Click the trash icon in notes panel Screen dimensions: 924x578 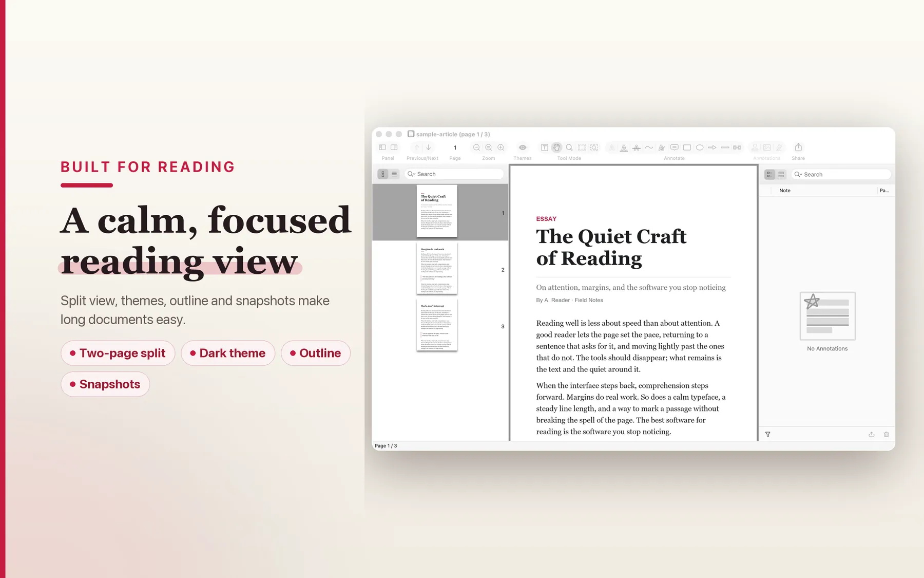pos(887,434)
